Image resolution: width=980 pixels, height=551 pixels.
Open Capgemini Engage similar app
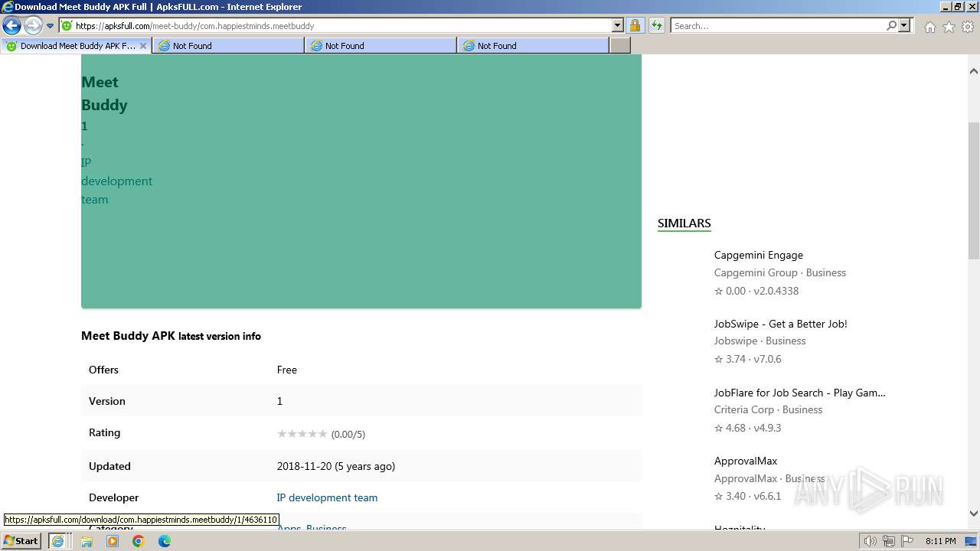tap(758, 255)
